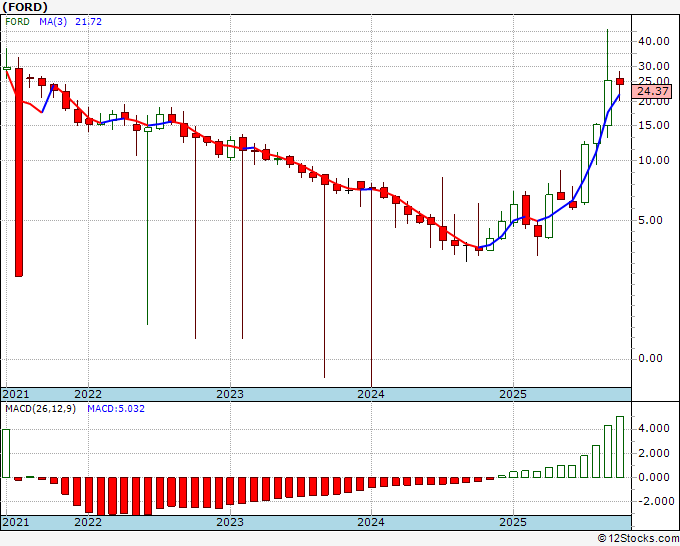Click the 2023 marker on MACD timeline
Image resolution: width=680 pixels, height=546 pixels.
click(230, 522)
